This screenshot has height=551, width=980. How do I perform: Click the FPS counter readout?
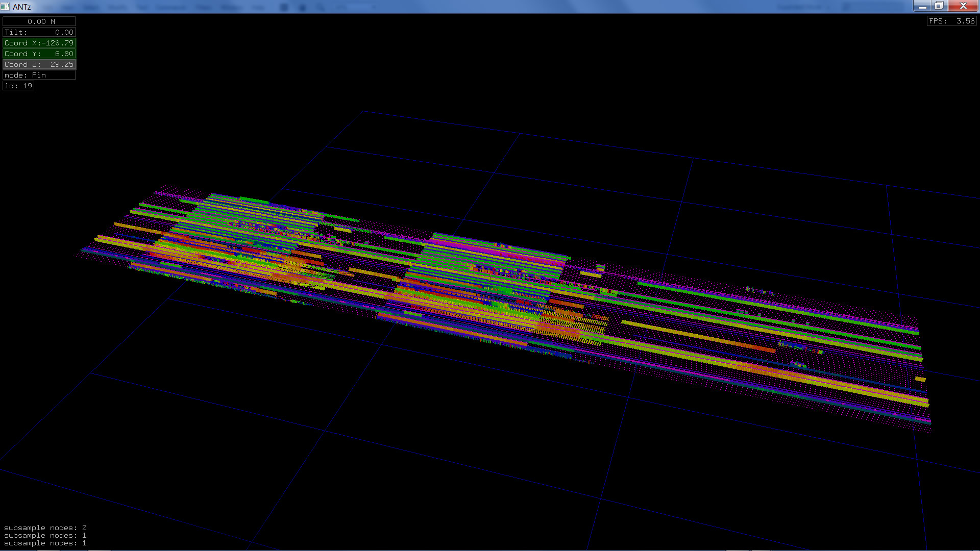point(951,21)
